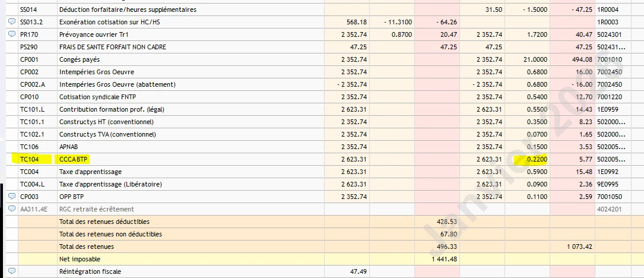The width and height of the screenshot is (644, 278).
Task: Click exonération rate - 11.3100
Action: (398, 22)
